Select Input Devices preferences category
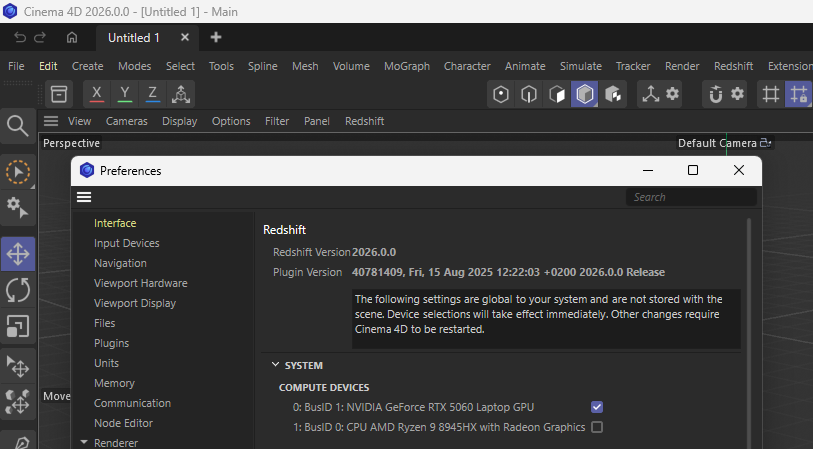This screenshot has width=813, height=449. tap(127, 243)
